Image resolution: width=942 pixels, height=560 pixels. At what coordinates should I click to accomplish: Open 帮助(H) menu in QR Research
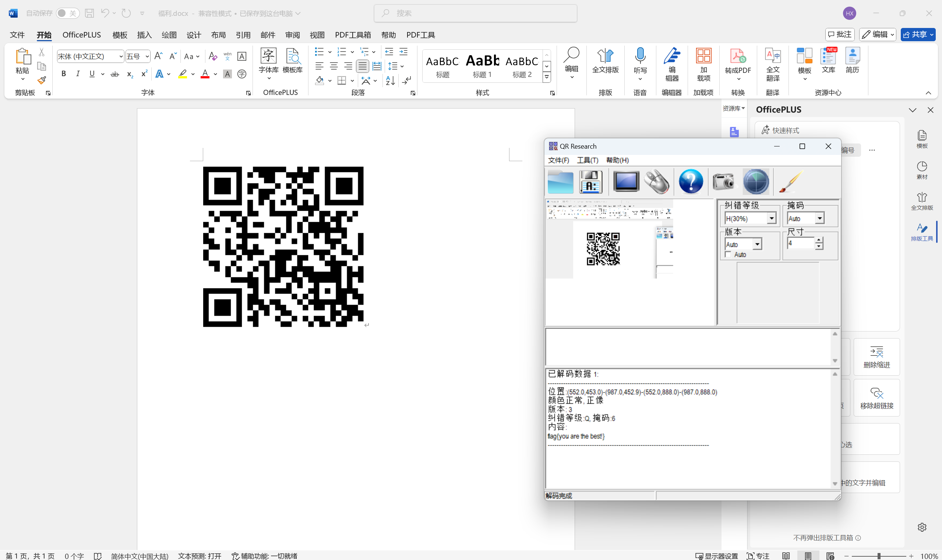(x=617, y=160)
